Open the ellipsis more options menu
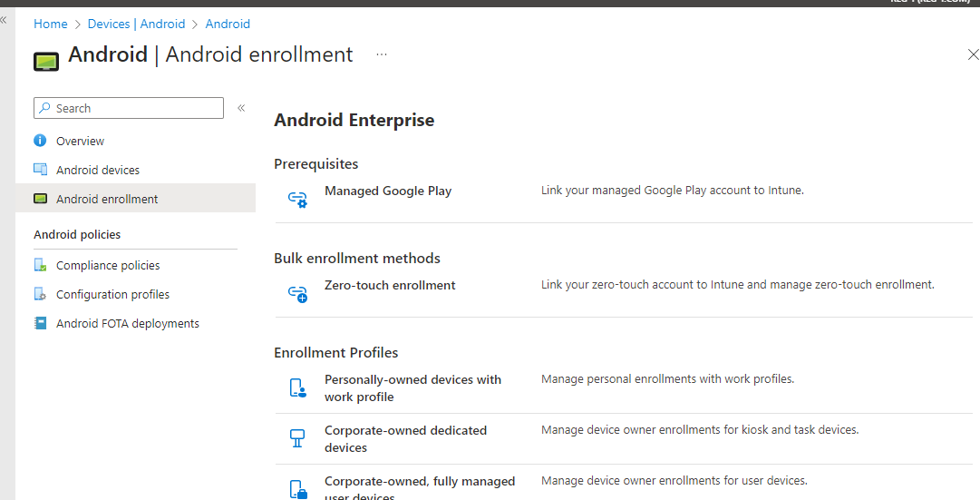 (x=382, y=54)
